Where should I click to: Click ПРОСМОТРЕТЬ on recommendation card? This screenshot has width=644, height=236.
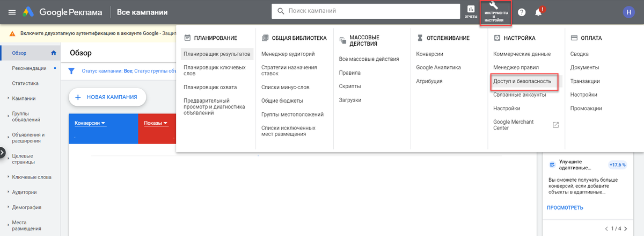click(x=565, y=208)
